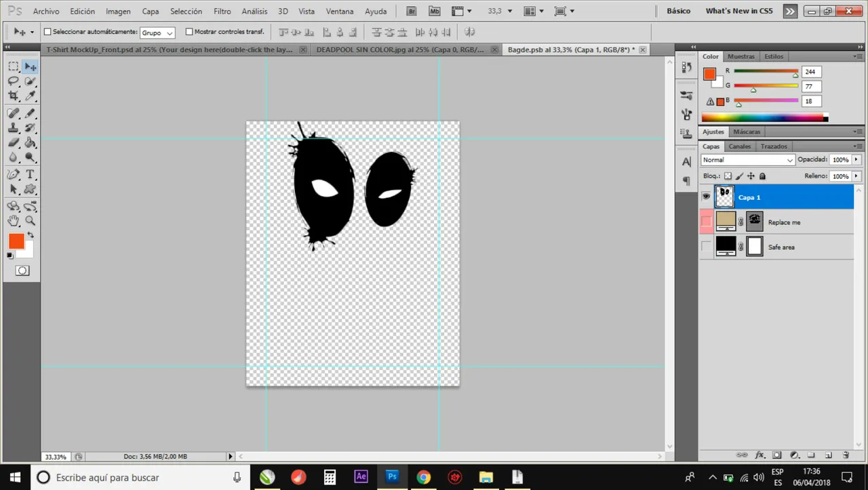This screenshot has width=868, height=490.
Task: Show the Safe area layer
Action: point(706,247)
